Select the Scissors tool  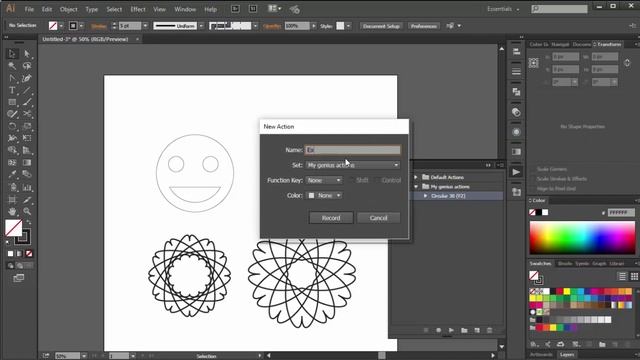[x=27, y=114]
